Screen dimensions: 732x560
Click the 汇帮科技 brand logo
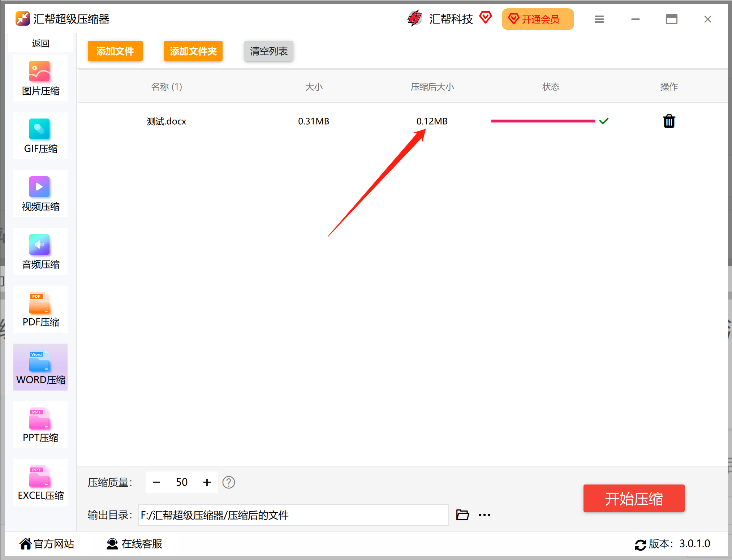click(415, 18)
